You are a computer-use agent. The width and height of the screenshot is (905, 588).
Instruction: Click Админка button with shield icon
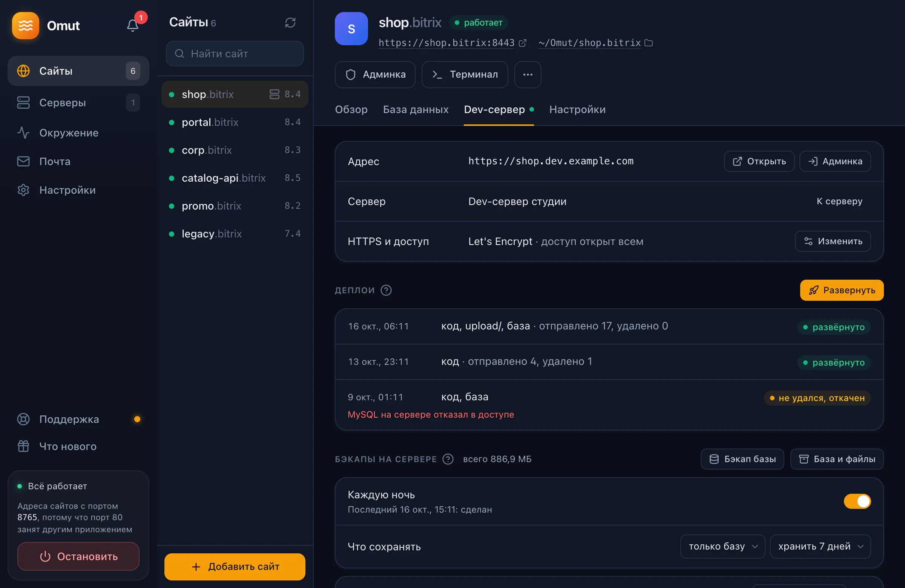pyautogui.click(x=375, y=75)
